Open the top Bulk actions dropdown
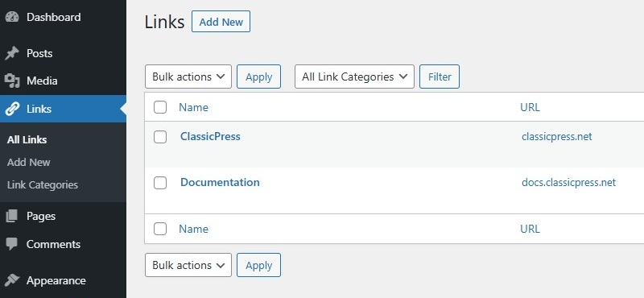644x298 pixels. point(188,77)
